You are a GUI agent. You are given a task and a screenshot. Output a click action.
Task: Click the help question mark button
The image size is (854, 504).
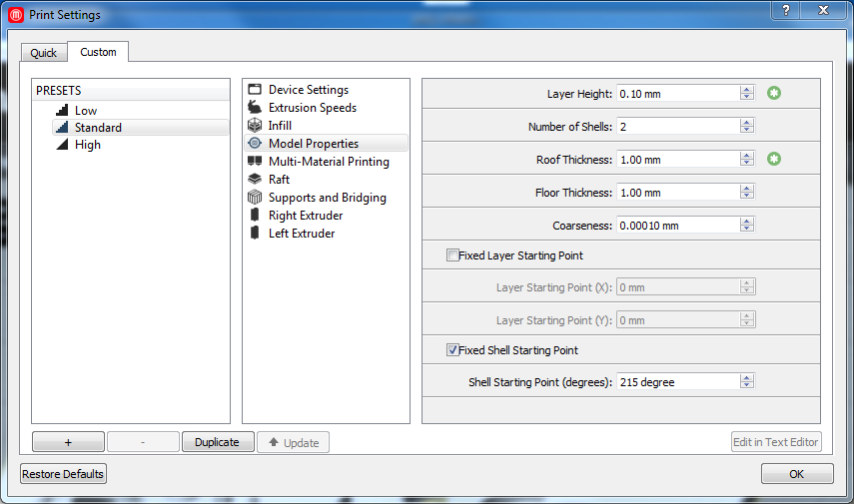coord(786,10)
